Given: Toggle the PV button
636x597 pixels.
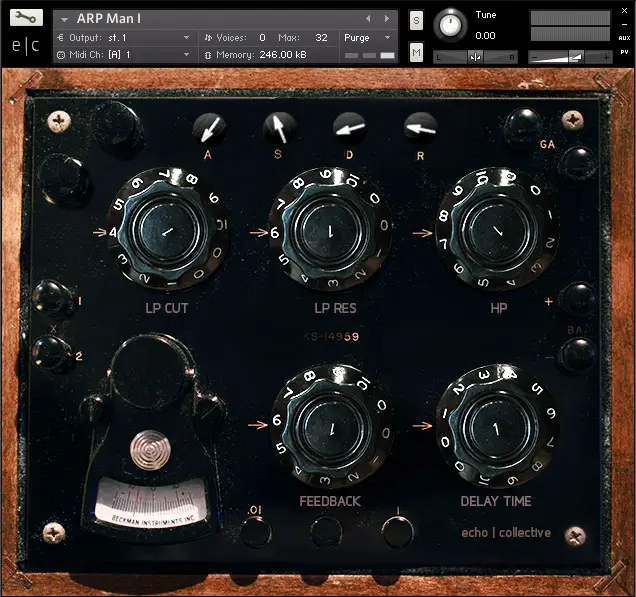Looking at the screenshot, I should 624,52.
